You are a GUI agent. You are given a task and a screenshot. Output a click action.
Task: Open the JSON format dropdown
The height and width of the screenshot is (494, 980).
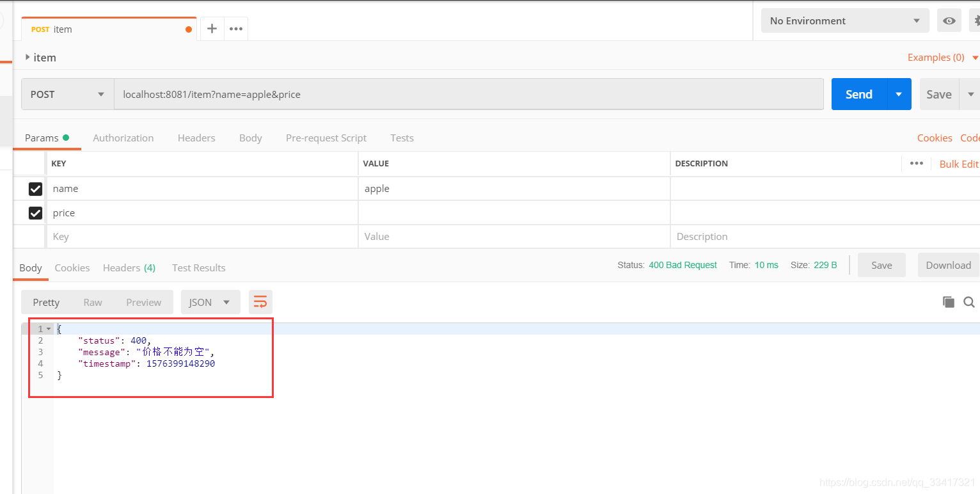tap(210, 302)
